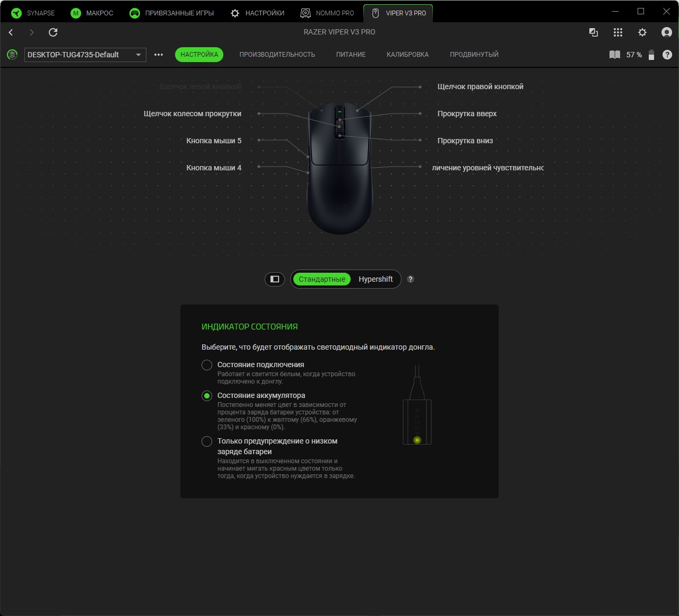Go back with the left arrow
This screenshot has width=679, height=616.
click(x=11, y=32)
